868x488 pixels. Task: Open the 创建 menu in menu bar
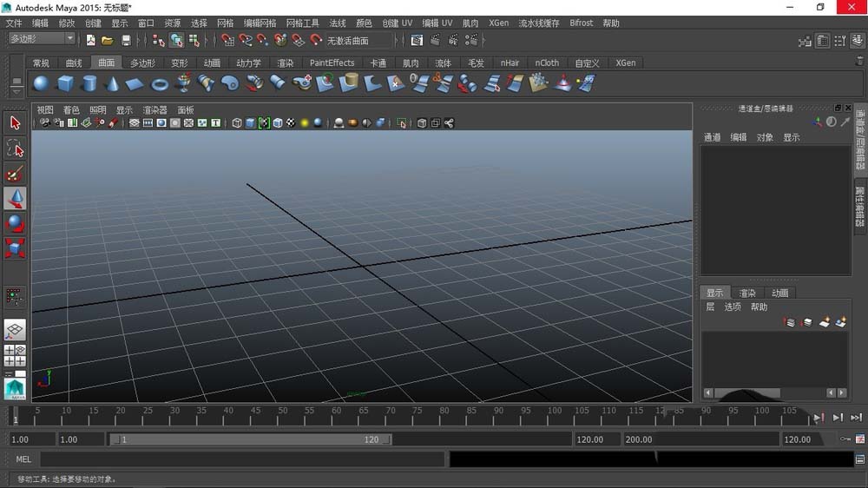point(93,23)
